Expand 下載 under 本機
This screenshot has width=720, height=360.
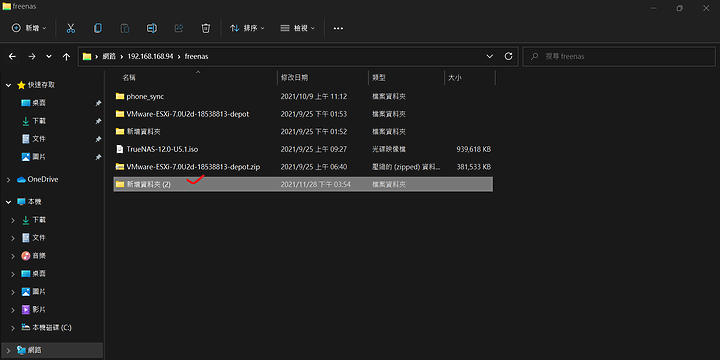click(13, 220)
